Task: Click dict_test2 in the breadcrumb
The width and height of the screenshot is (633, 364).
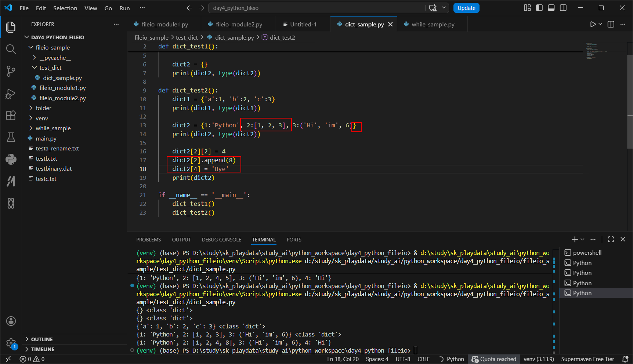Action: pos(282,37)
